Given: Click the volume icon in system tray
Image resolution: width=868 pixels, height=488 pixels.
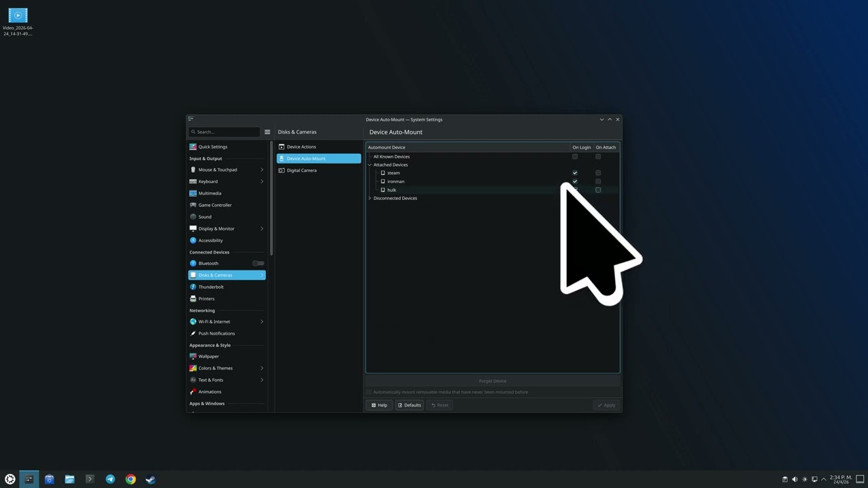Looking at the screenshot, I should 795,479.
